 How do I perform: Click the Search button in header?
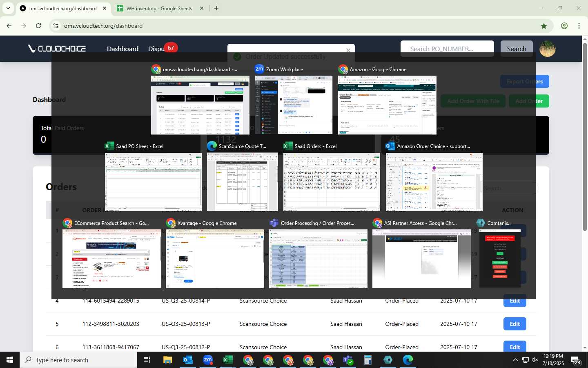[517, 49]
